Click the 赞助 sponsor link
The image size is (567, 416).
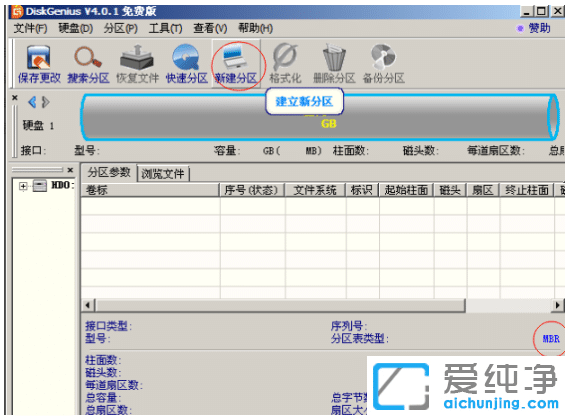[539, 28]
